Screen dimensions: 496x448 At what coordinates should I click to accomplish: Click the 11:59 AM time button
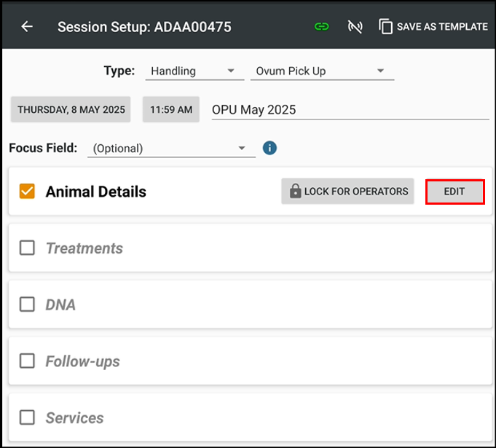point(171,109)
